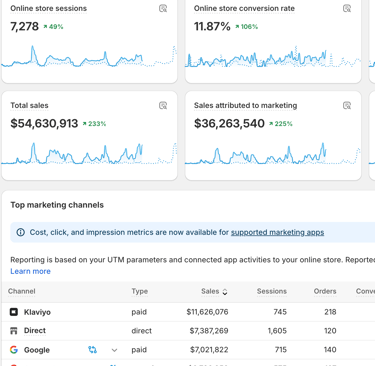Open report icon on Sales attributed to marketing
Viewport: 375px width, 366px height.
pyautogui.click(x=347, y=106)
